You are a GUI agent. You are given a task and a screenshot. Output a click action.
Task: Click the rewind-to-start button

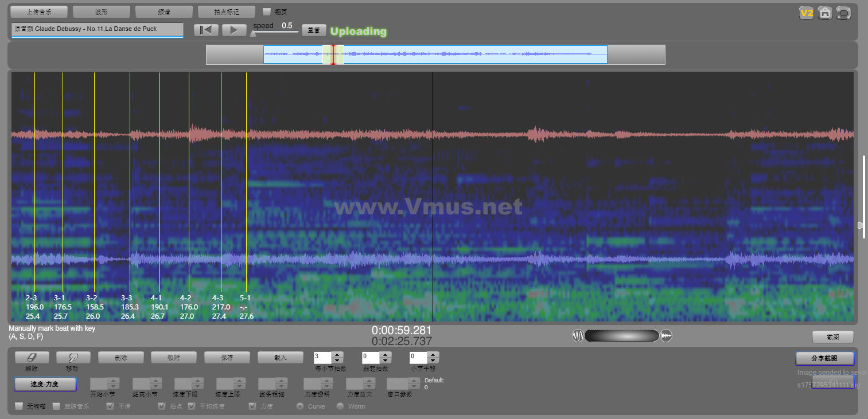pos(206,30)
